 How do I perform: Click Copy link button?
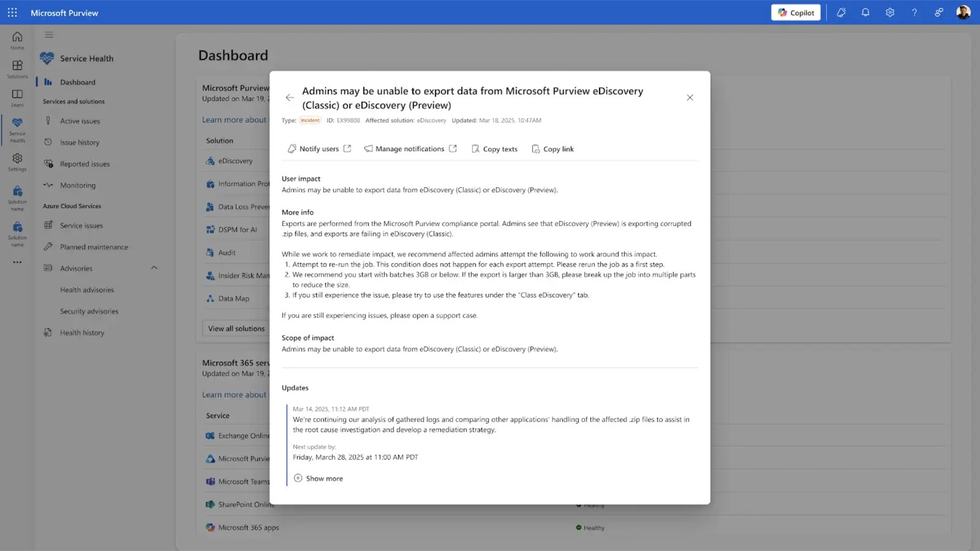[x=552, y=149]
